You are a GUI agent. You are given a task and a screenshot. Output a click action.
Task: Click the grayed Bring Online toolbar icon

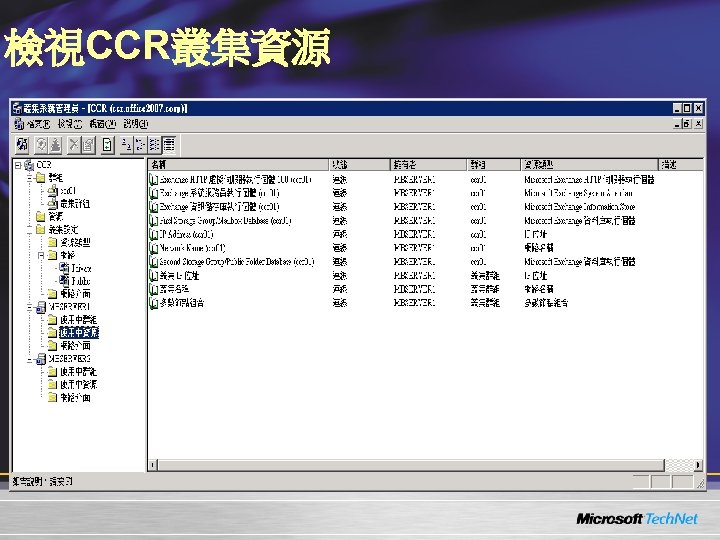pos(41,145)
